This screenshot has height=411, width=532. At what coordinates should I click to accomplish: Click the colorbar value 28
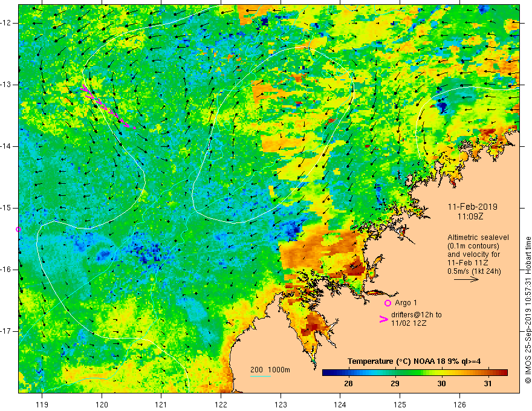pyautogui.click(x=348, y=384)
